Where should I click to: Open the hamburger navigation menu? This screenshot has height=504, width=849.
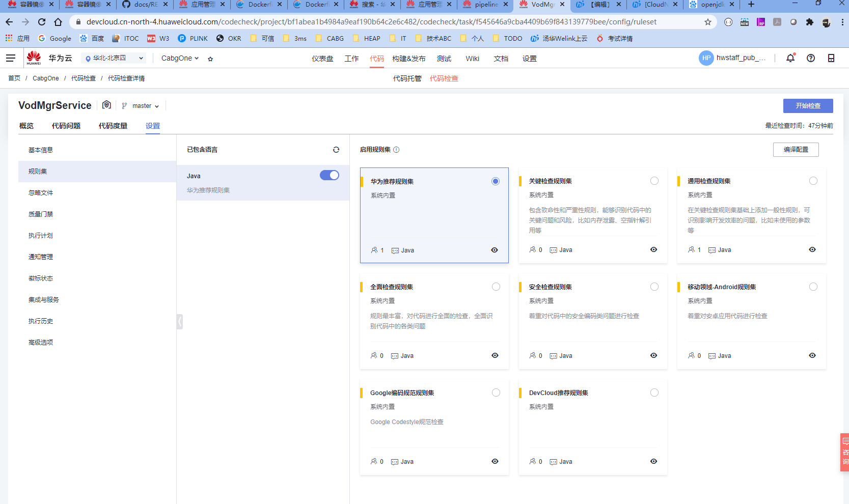point(11,58)
